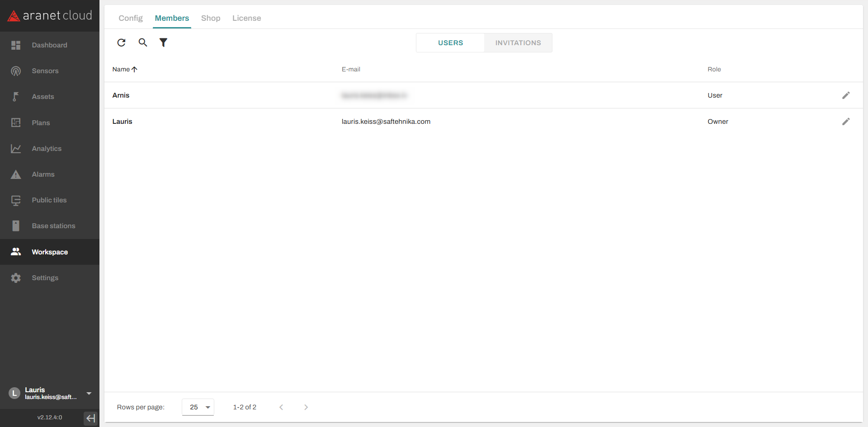868x427 pixels.
Task: Click the aranet cloud logo
Action: [50, 16]
